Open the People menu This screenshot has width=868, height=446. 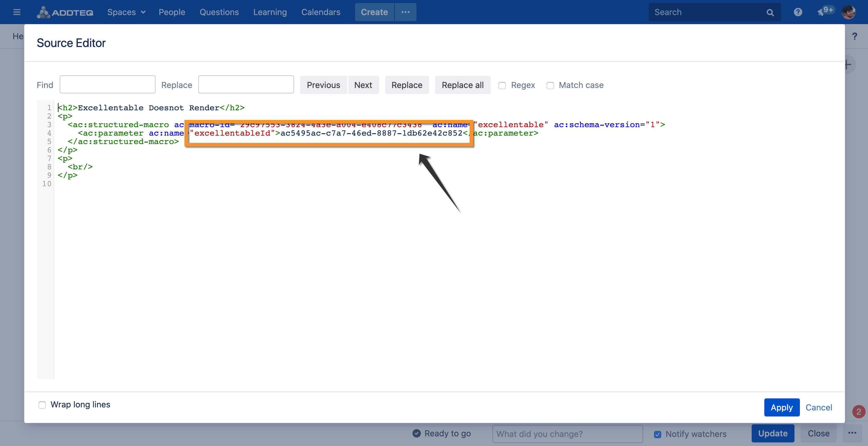172,12
